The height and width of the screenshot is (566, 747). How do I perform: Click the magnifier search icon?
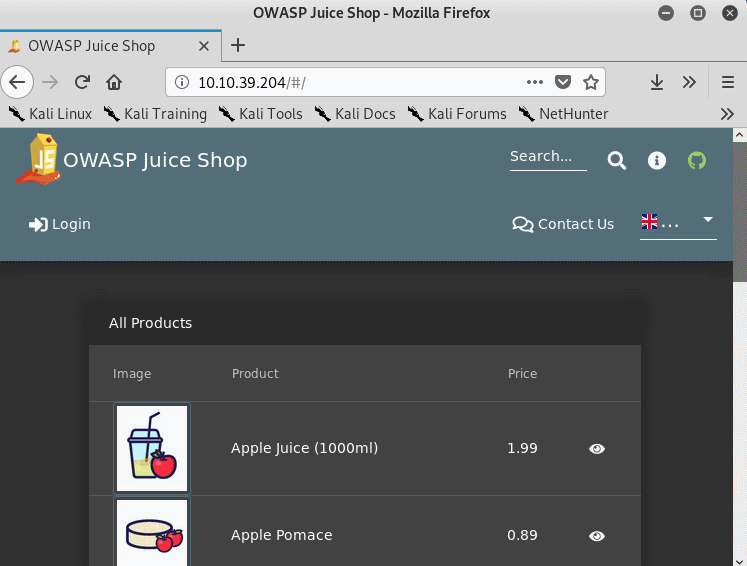[616, 161]
